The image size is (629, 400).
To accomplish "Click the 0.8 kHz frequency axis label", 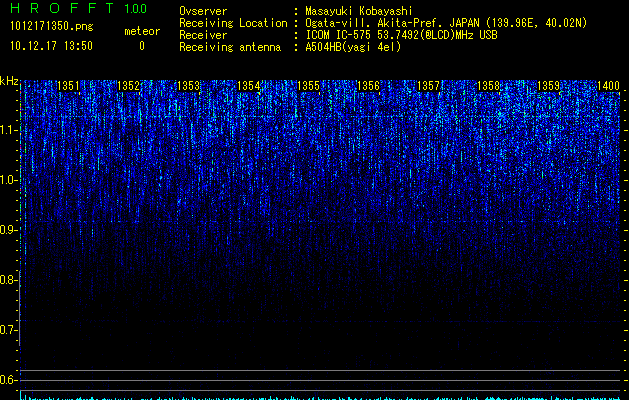I will point(9,280).
